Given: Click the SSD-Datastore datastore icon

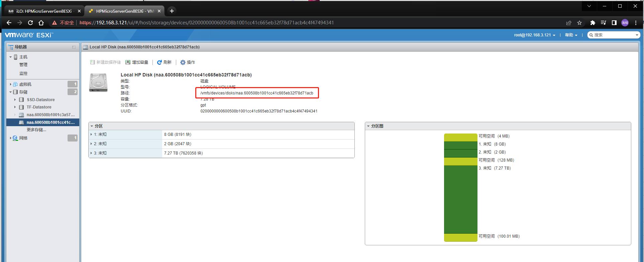Looking at the screenshot, I should click(x=21, y=100).
